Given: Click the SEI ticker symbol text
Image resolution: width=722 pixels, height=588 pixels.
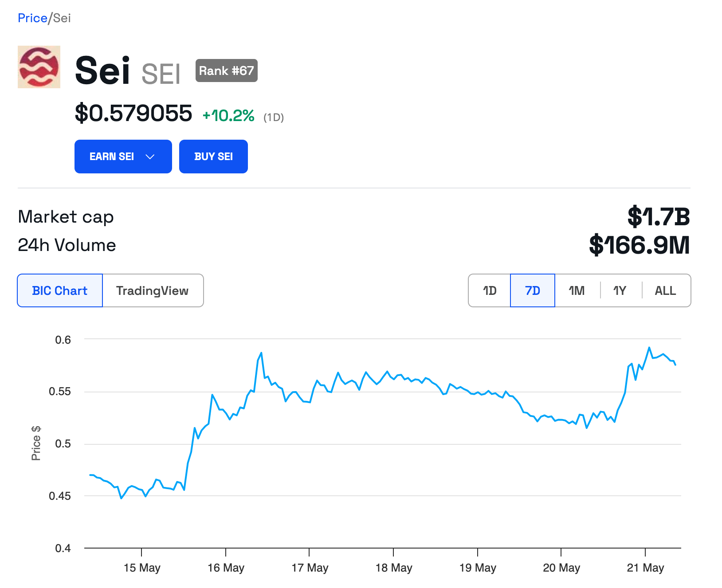Looking at the screenshot, I should point(161,74).
